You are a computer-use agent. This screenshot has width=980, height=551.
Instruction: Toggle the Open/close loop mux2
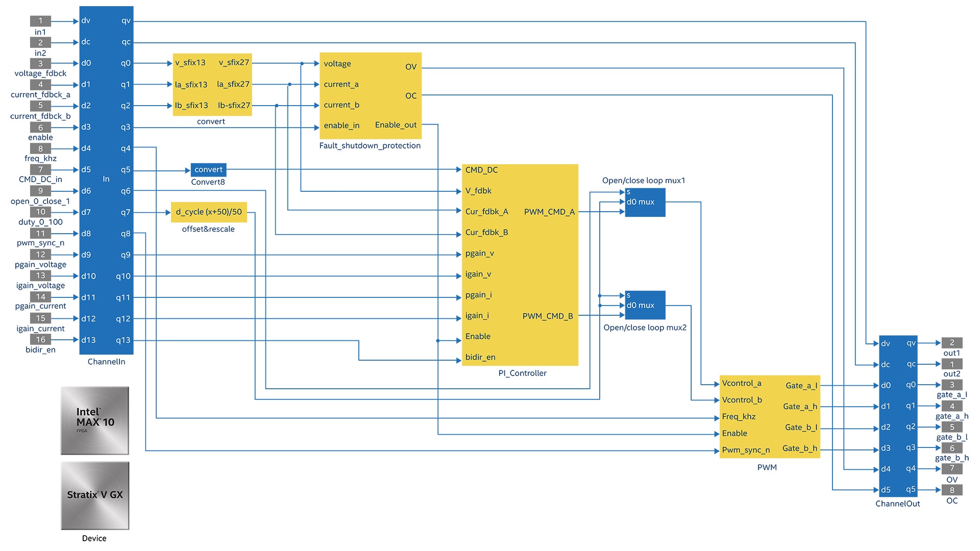[x=645, y=305]
